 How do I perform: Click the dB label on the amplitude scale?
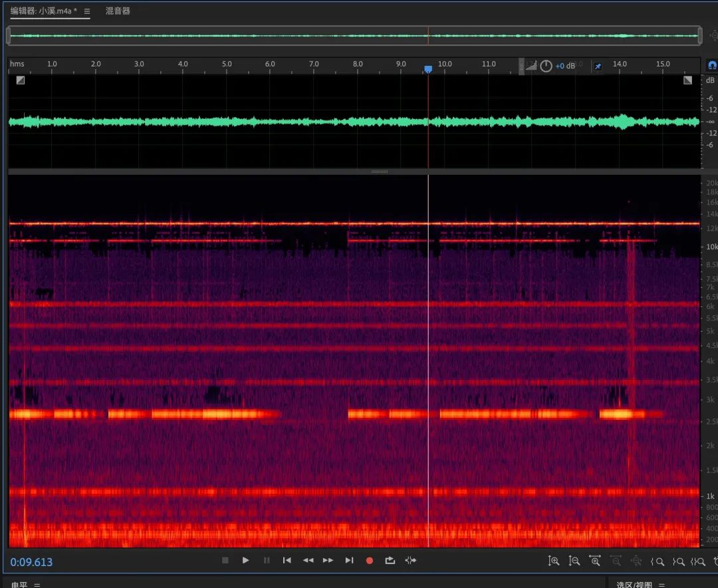(710, 80)
